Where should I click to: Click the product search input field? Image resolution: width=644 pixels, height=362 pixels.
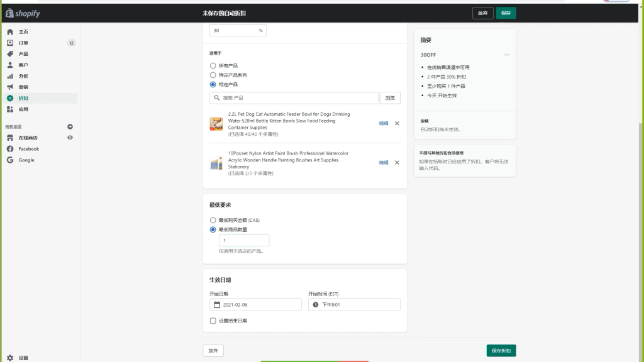[x=294, y=98]
